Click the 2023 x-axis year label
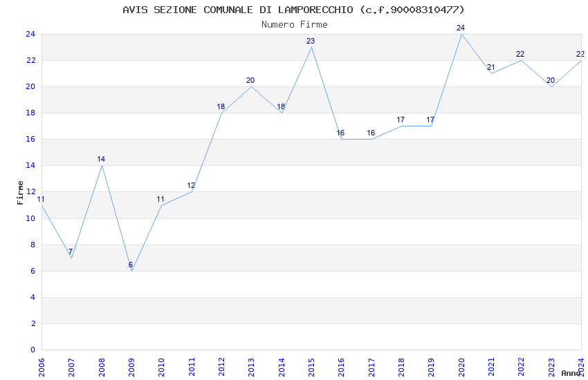This screenshot has width=588, height=380. pyautogui.click(x=551, y=368)
